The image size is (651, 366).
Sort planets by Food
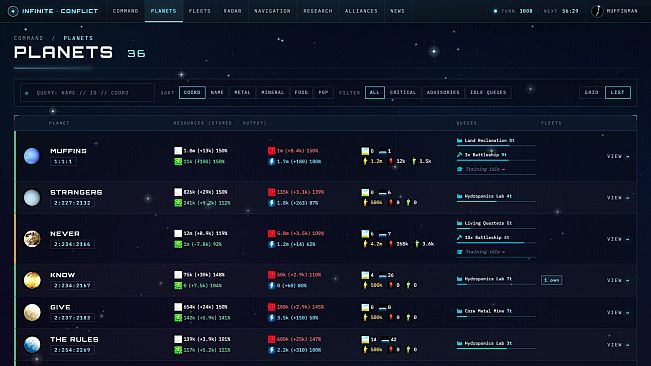click(301, 93)
